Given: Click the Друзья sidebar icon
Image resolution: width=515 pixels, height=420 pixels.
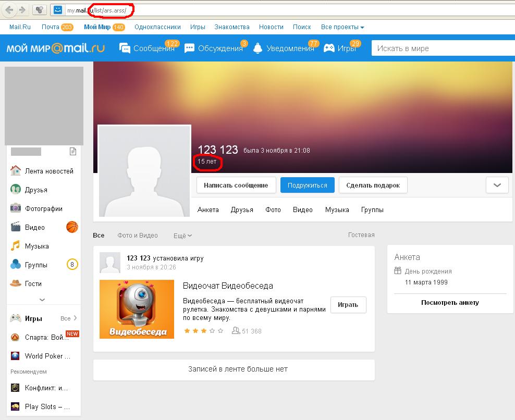Looking at the screenshot, I should (x=16, y=190).
